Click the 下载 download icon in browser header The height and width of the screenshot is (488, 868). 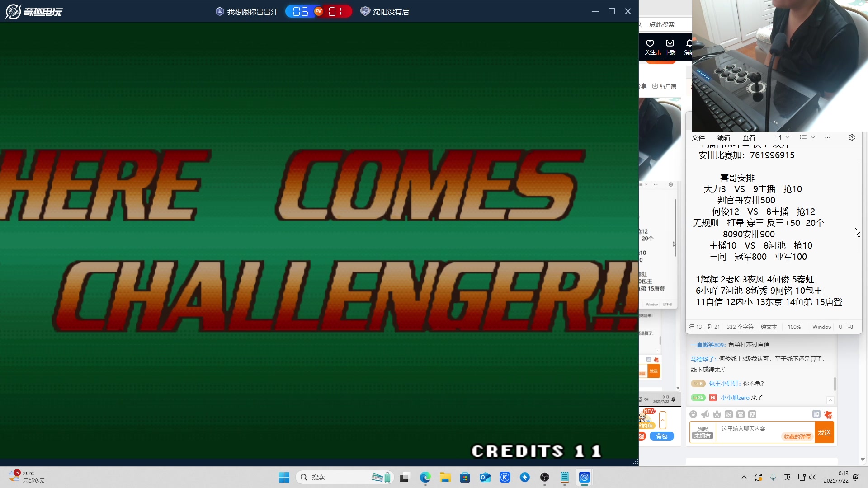(x=670, y=43)
